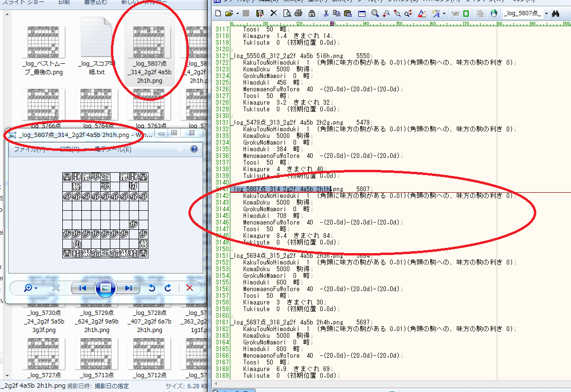This screenshot has width=571, height=392.
Task: Cut selection with the scissors icon
Action: tap(326, 13)
